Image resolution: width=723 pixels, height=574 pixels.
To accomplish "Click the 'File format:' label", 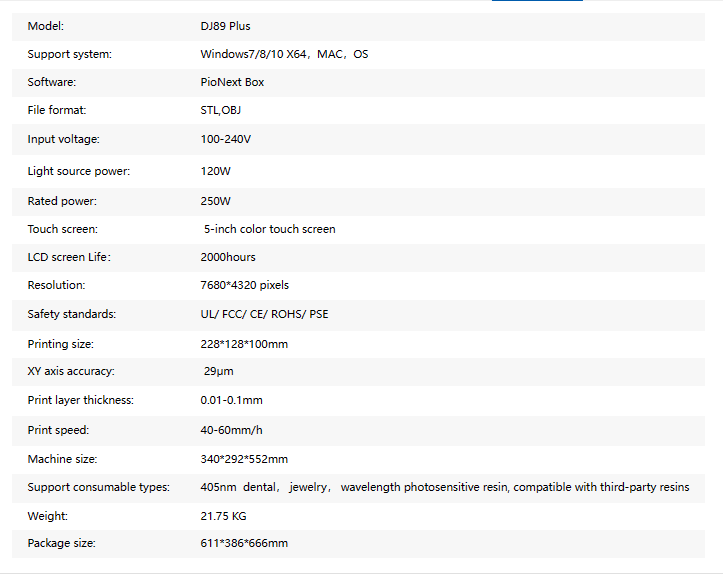I will pos(57,110).
